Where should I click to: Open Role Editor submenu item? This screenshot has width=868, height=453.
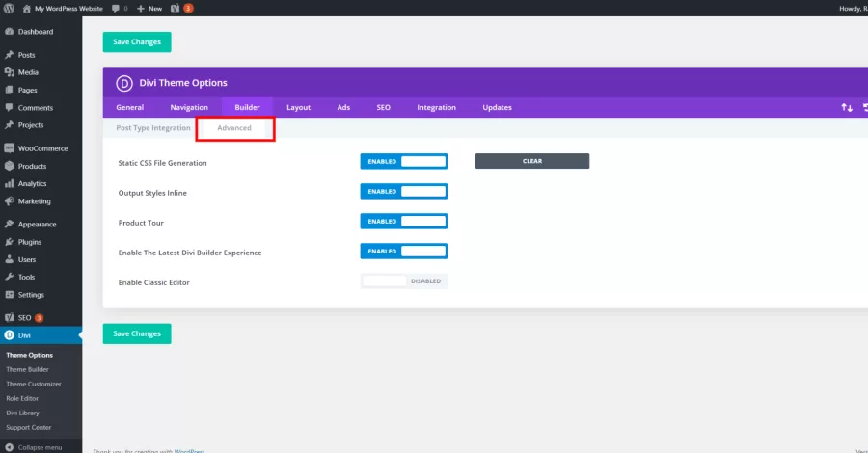[22, 398]
